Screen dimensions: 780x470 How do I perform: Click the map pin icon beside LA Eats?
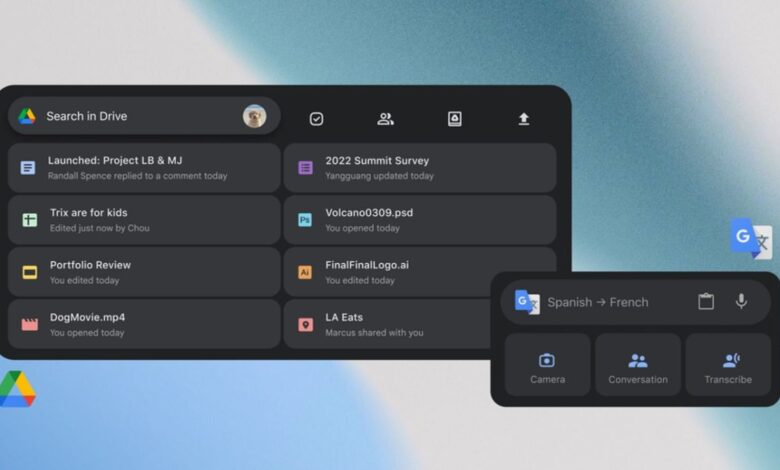tap(305, 325)
